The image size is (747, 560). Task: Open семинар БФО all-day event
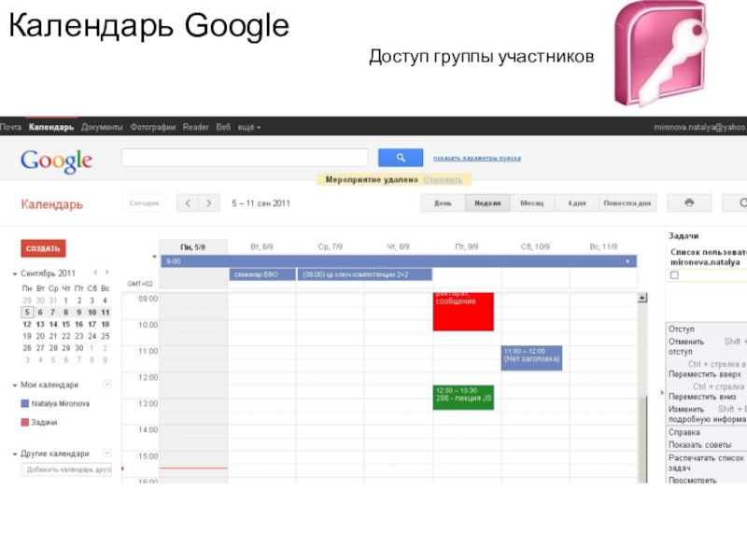click(262, 274)
